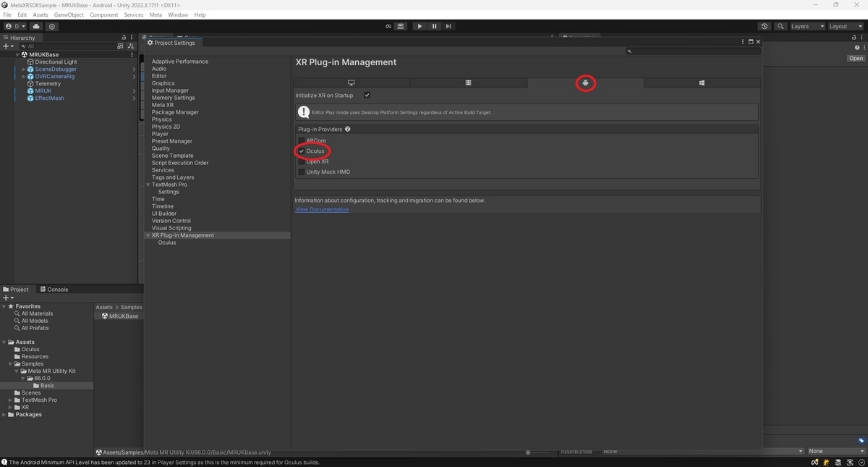Enable Unity Mock HMD provider

point(302,172)
